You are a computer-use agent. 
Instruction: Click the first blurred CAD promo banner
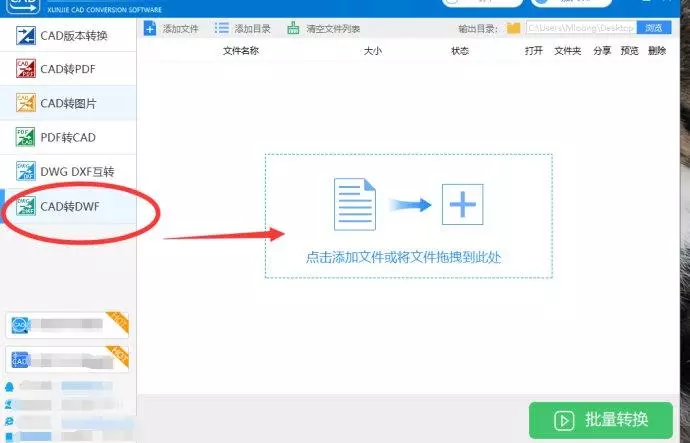[67, 325]
